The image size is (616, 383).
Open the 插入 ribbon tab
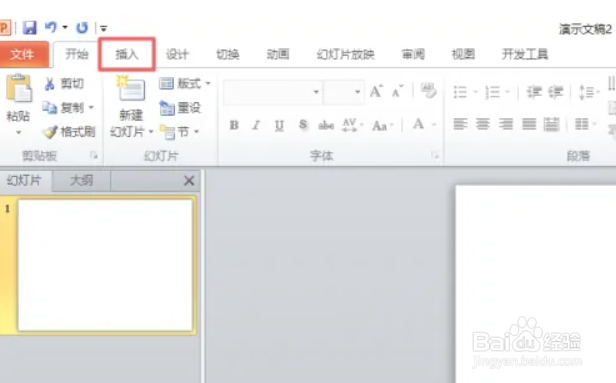[x=127, y=54]
